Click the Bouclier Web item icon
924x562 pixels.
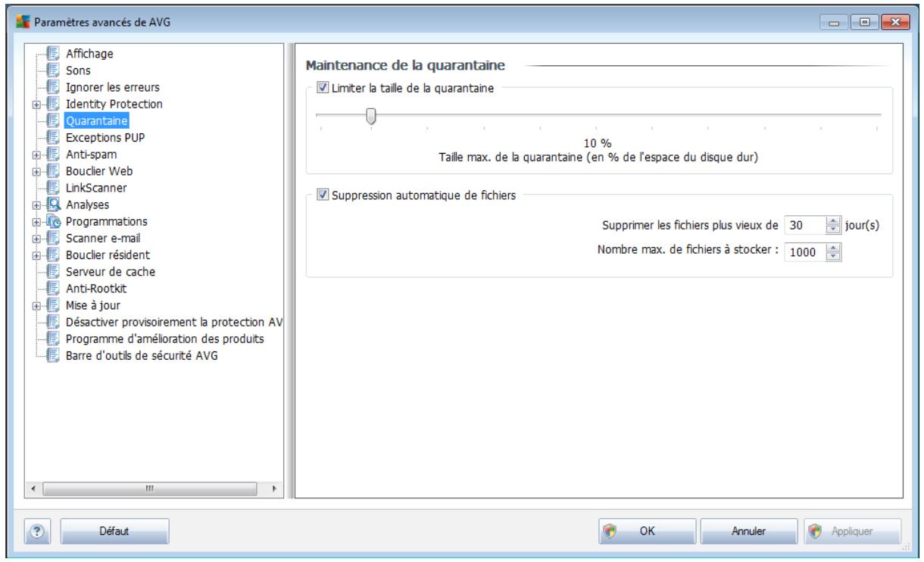(x=52, y=170)
